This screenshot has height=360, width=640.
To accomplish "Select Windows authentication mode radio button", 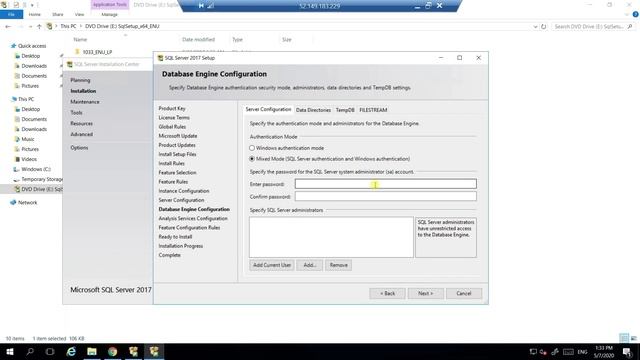I will click(252, 148).
